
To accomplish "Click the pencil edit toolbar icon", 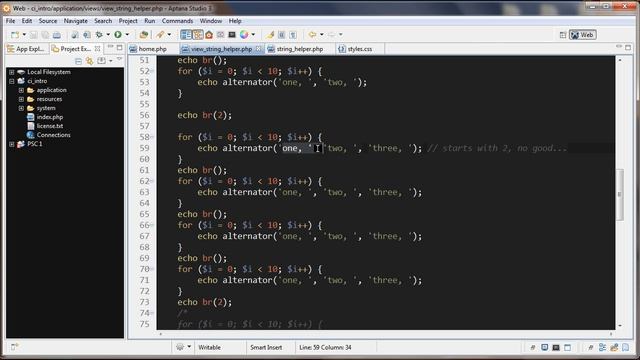I will [160, 35].
